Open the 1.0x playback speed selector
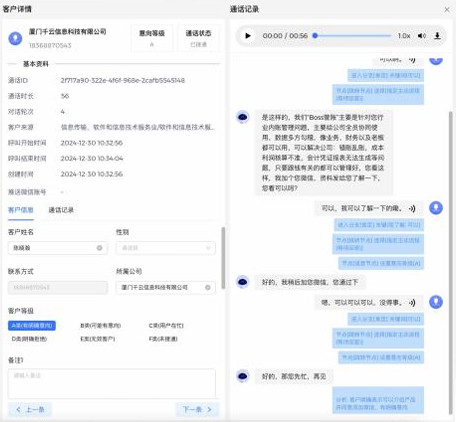 click(404, 36)
